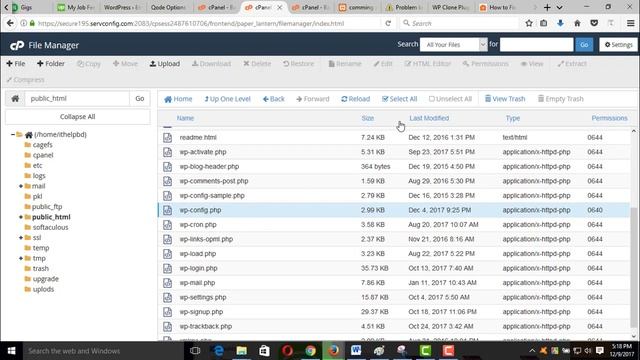640x360 pixels.
Task: Expand the mail folder node
Action: point(21,186)
